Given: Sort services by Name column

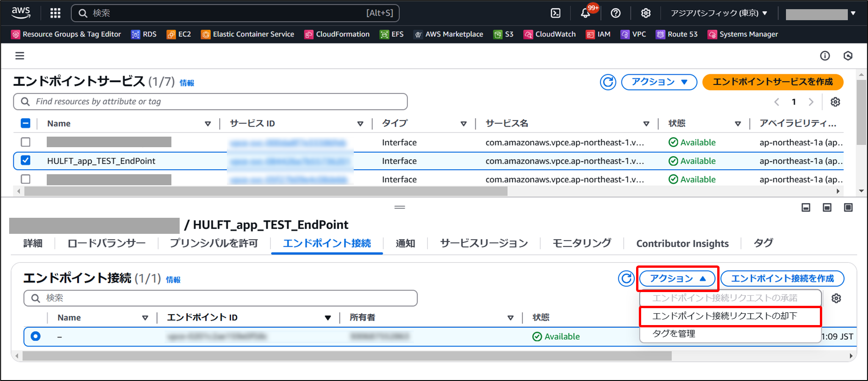Looking at the screenshot, I should pyautogui.click(x=208, y=124).
